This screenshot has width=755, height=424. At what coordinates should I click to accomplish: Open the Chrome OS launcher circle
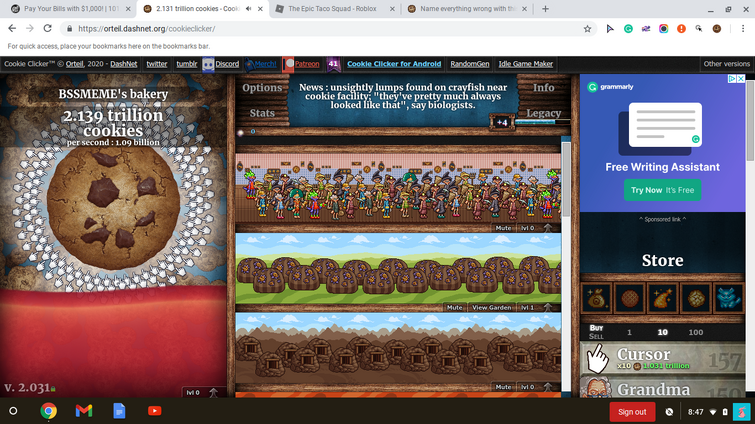[x=13, y=411]
